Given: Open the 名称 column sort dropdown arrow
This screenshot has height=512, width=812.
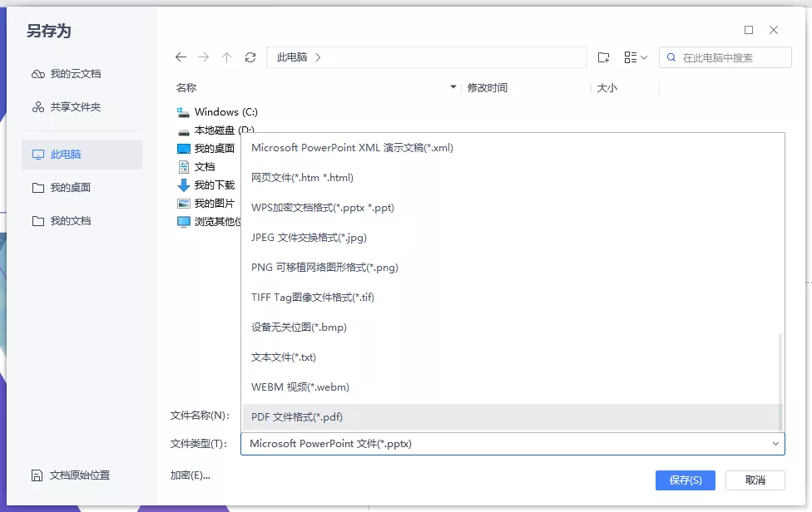Looking at the screenshot, I should pos(453,87).
